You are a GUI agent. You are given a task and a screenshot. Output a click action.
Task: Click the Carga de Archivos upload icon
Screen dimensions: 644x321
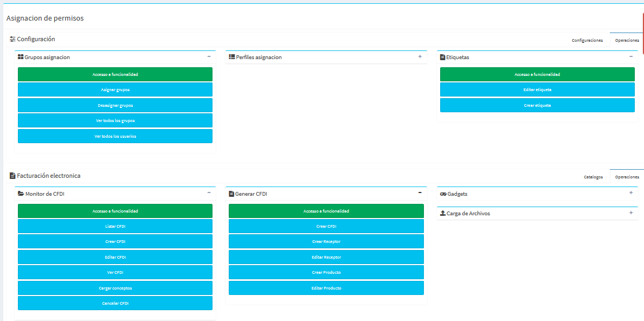coord(443,213)
